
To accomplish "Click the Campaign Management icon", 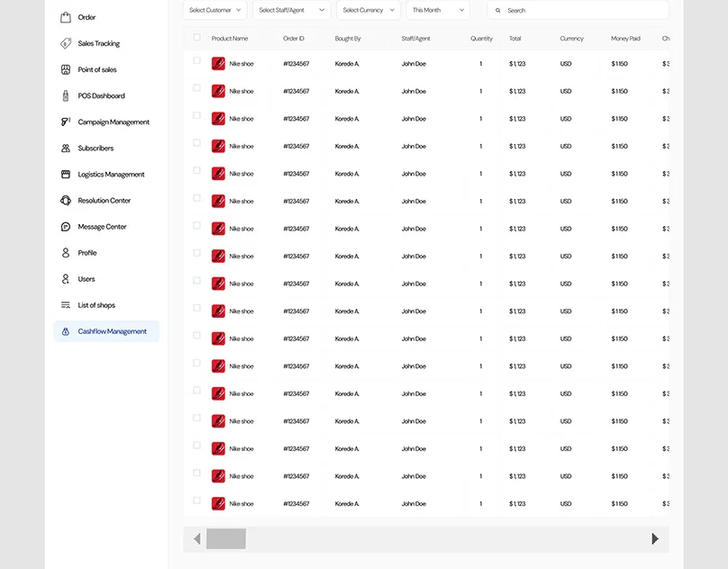I will 66,122.
